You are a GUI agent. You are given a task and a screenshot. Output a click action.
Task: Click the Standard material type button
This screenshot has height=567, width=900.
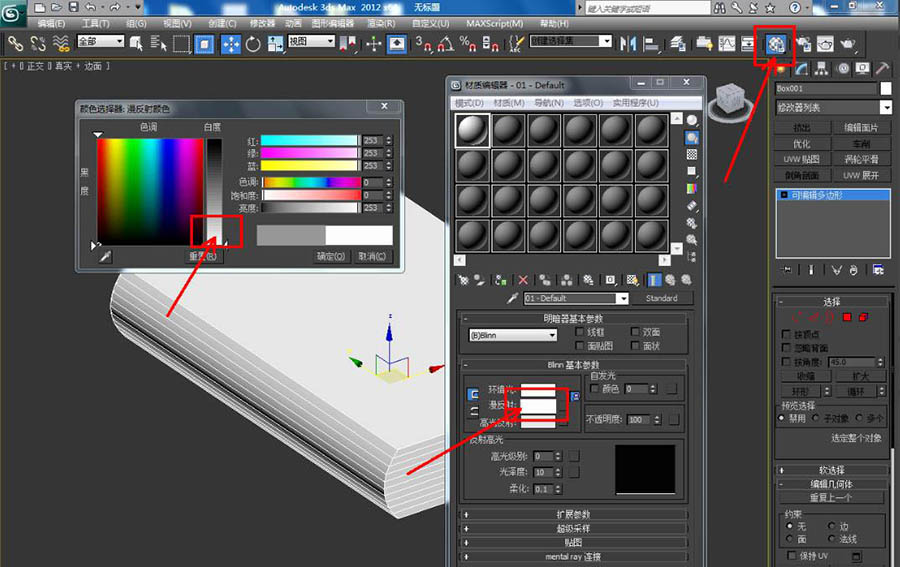pos(661,298)
